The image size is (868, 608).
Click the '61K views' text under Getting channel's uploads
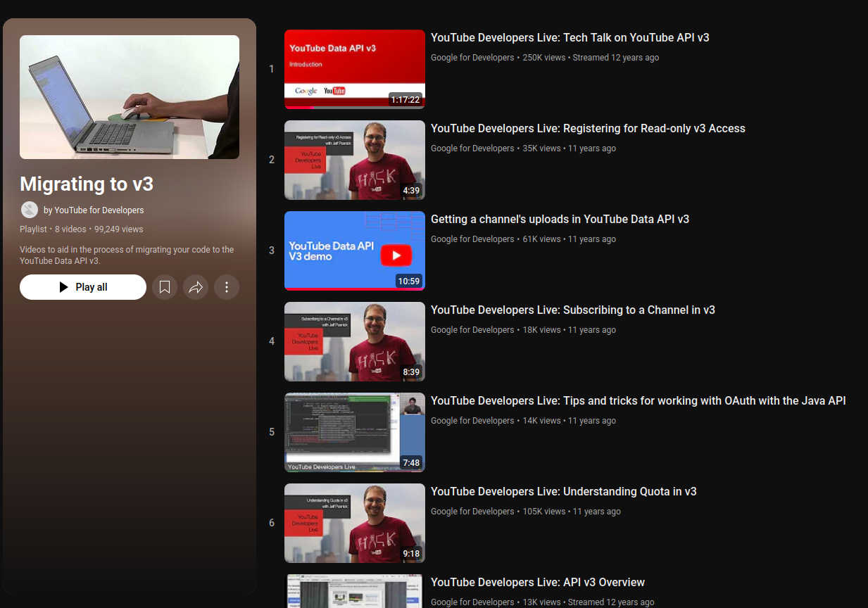[542, 239]
